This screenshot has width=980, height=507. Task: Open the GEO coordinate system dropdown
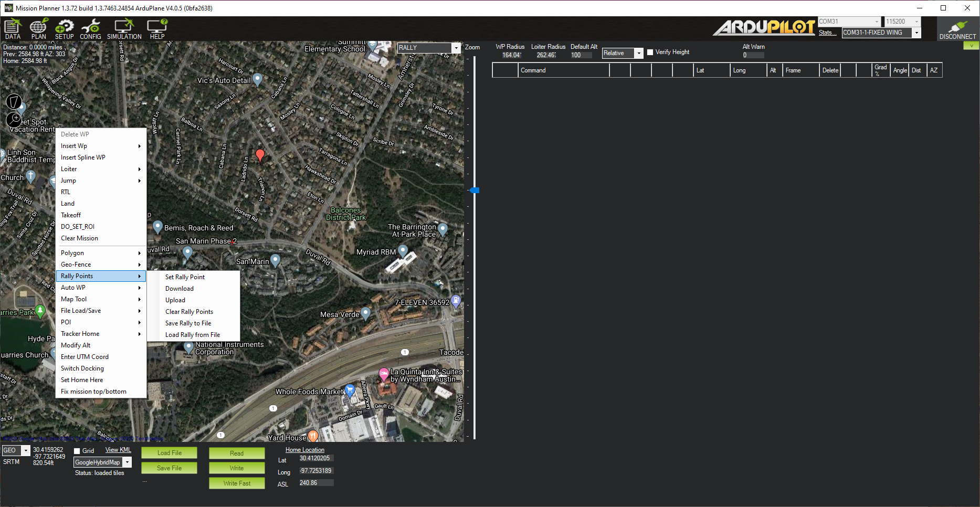[x=26, y=450]
